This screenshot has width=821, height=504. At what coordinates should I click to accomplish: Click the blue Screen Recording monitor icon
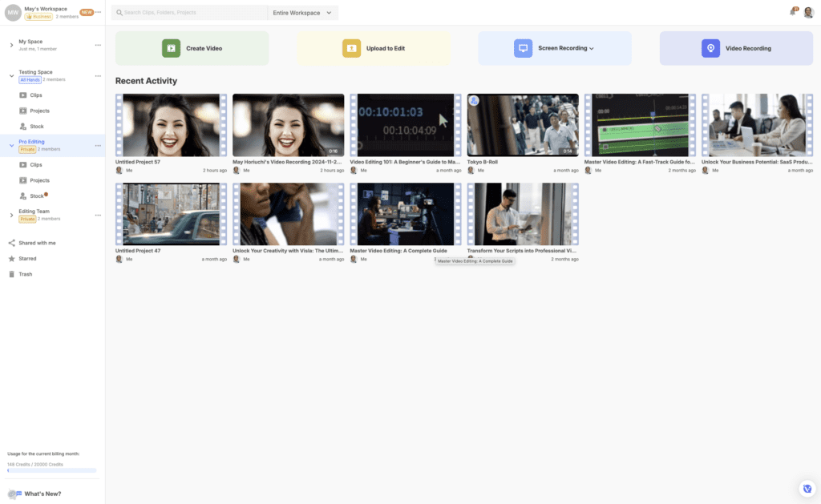[x=523, y=48]
